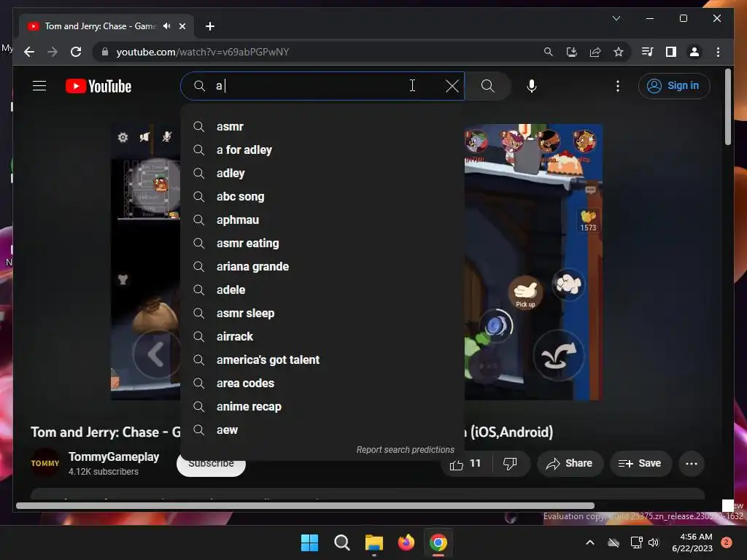Mute the tab using the speaker icon

coord(167,26)
